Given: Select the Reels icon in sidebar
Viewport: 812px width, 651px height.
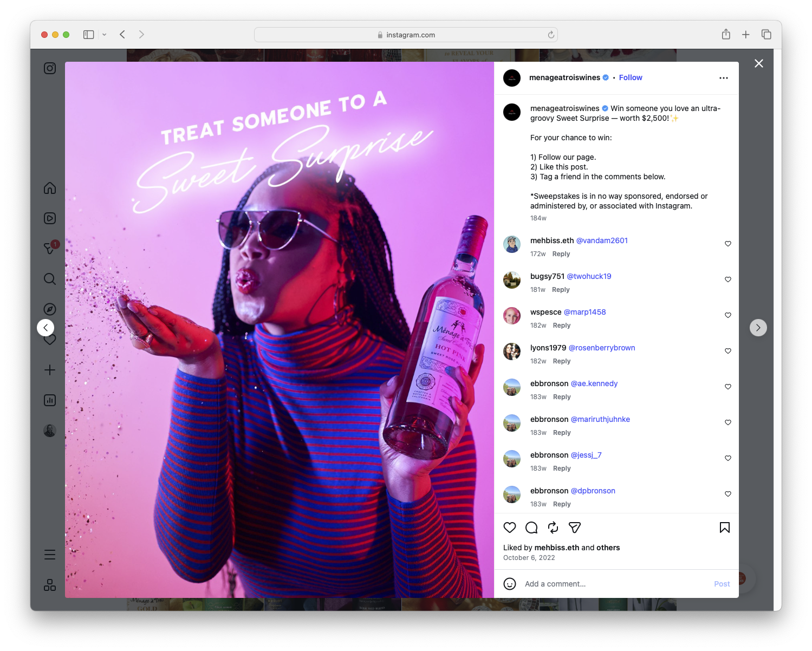Looking at the screenshot, I should pyautogui.click(x=49, y=218).
